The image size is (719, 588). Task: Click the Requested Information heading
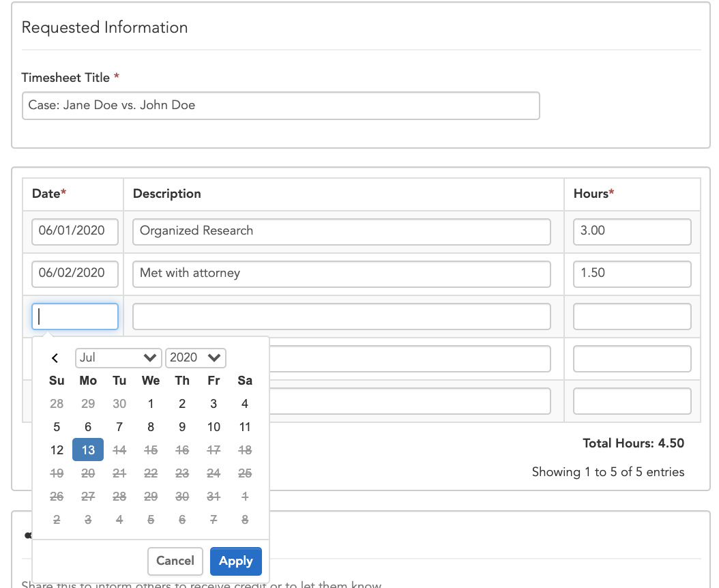104,27
